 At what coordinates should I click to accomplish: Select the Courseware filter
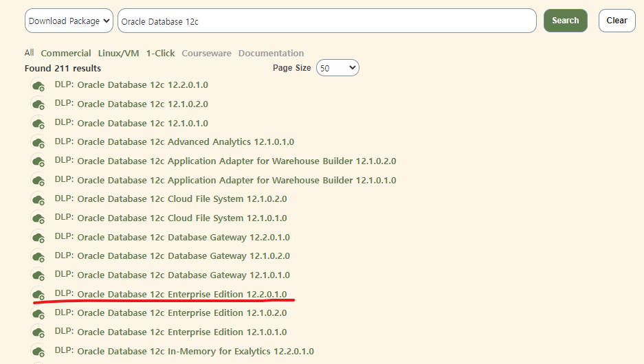click(x=207, y=54)
